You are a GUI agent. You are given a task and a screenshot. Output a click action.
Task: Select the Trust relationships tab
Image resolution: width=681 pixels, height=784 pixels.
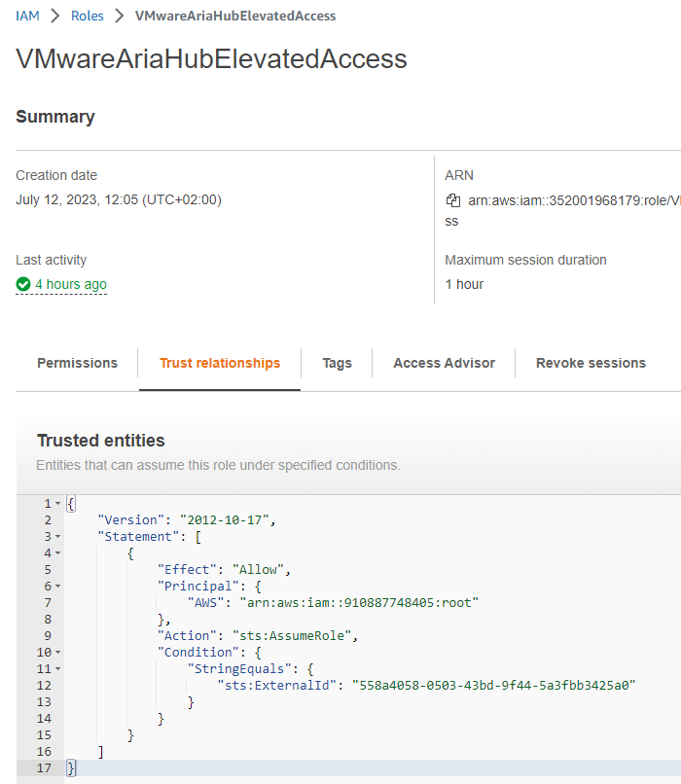pyautogui.click(x=220, y=363)
